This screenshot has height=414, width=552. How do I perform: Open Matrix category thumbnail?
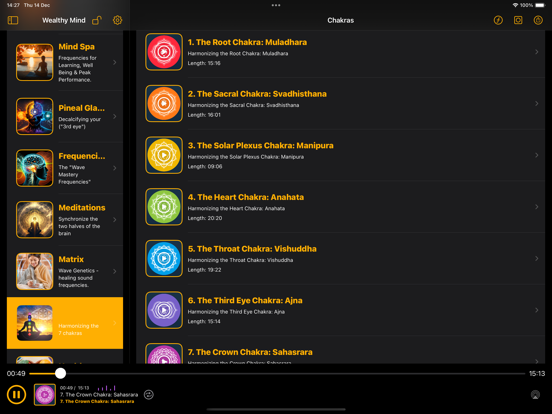(x=34, y=271)
